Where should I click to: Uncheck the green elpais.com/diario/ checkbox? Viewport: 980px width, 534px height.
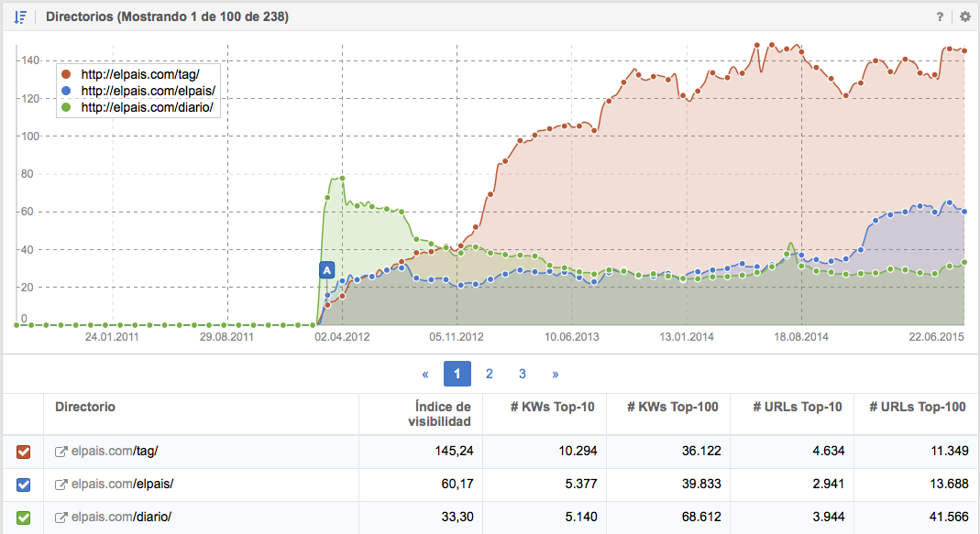[24, 518]
